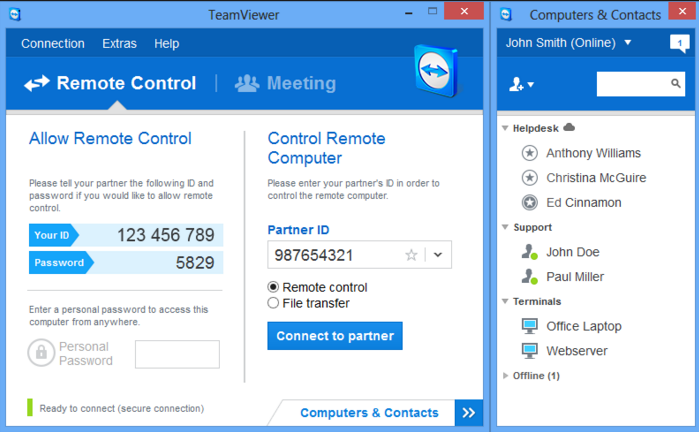Maximize the TeamViewer main window
Viewport: 699px width, 432px height.
tap(432, 11)
